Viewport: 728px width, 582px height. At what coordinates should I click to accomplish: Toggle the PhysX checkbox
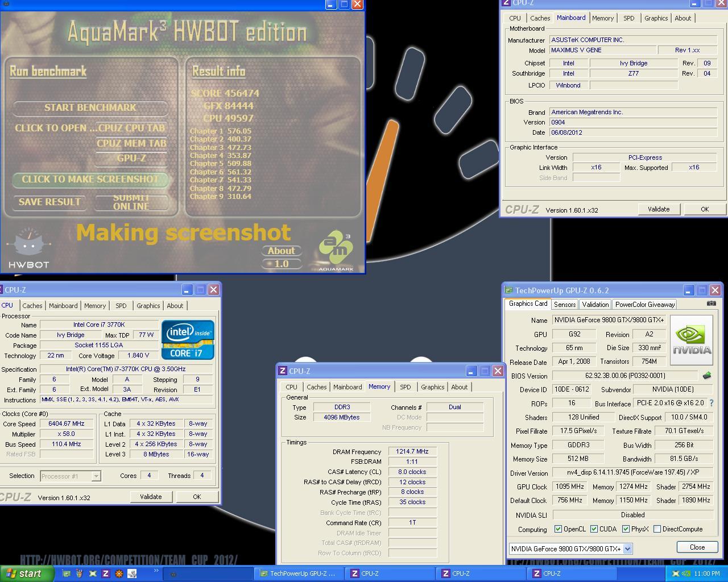[626, 529]
